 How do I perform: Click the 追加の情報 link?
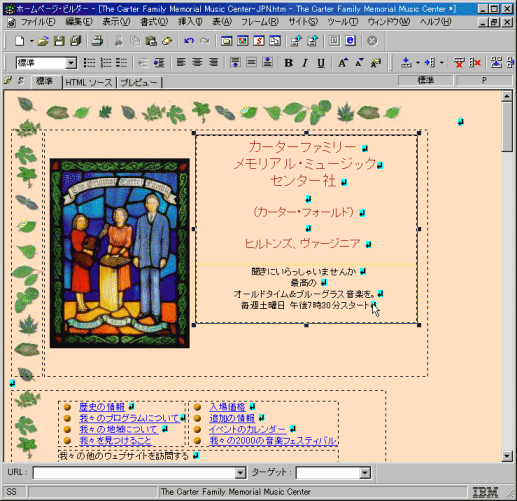pyautogui.click(x=232, y=418)
